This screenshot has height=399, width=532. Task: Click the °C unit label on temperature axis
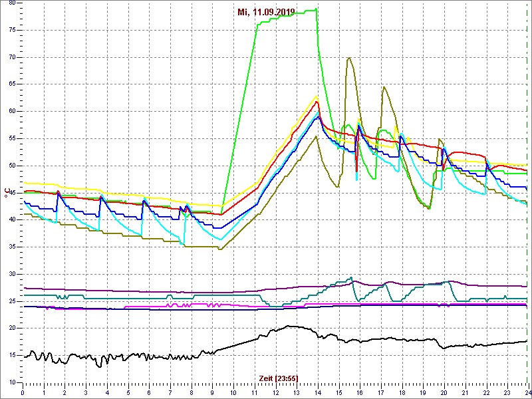click(x=7, y=193)
